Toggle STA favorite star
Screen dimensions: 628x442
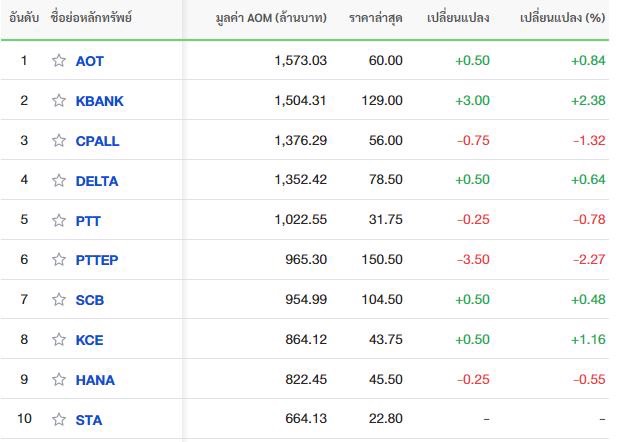(59, 419)
